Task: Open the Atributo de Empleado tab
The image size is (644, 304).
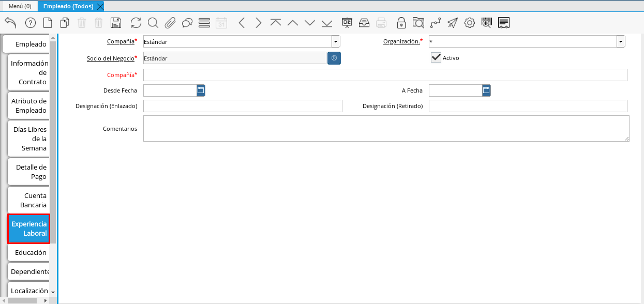Action: click(28, 105)
